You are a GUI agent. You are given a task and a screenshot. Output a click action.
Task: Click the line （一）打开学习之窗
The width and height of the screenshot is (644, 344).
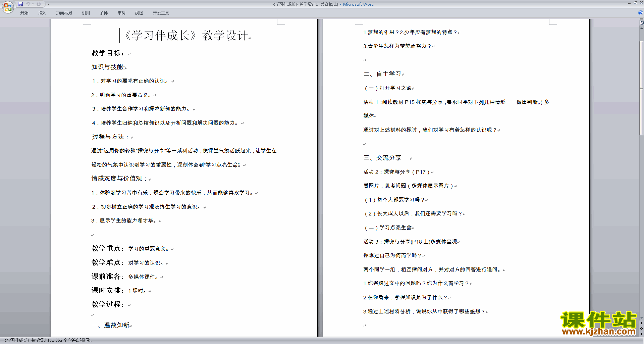[388, 88]
